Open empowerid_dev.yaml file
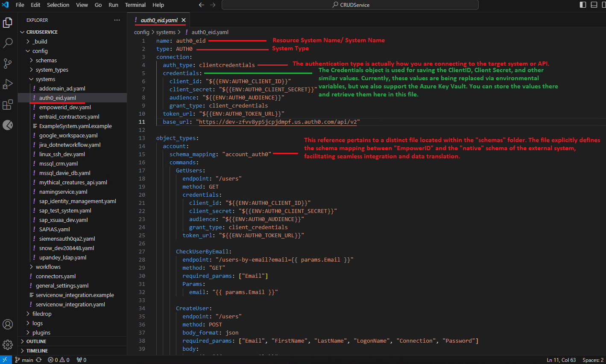This screenshot has width=606, height=364. pyautogui.click(x=73, y=107)
